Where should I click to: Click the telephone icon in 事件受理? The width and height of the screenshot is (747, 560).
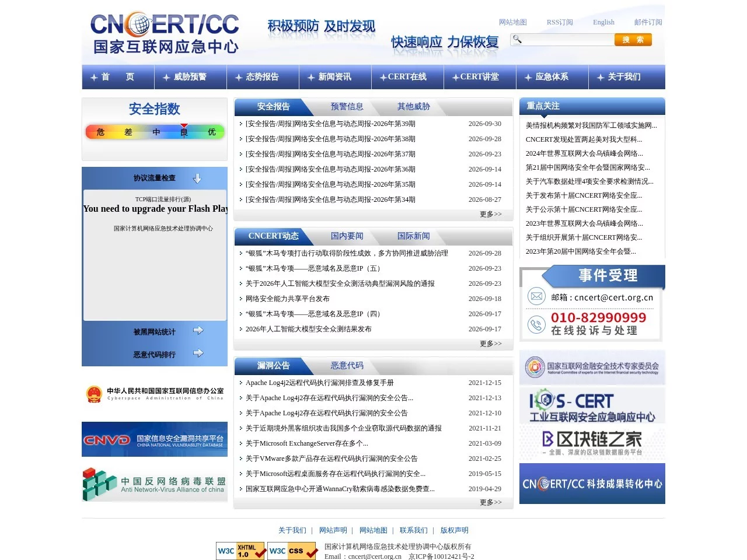pyautogui.click(x=536, y=324)
